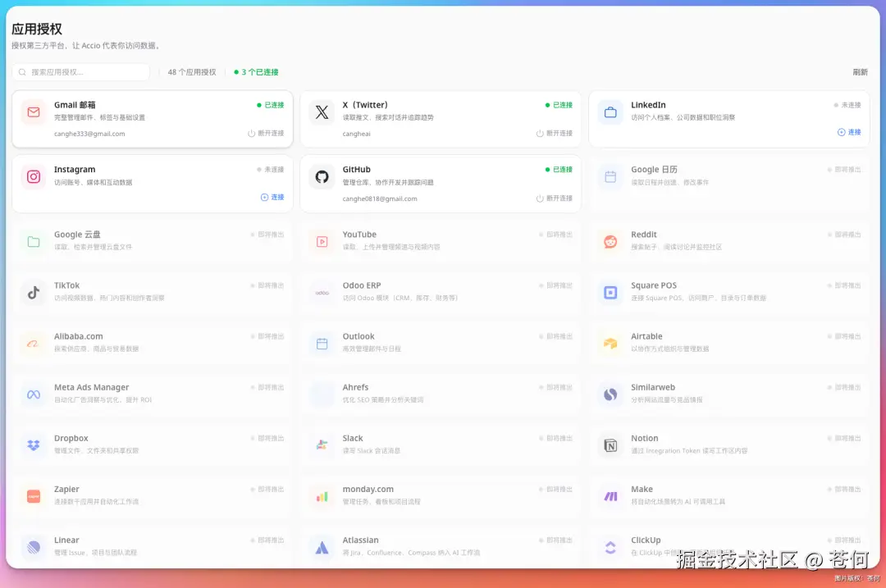
Task: Click the TikTok logo icon
Action: [x=34, y=293]
